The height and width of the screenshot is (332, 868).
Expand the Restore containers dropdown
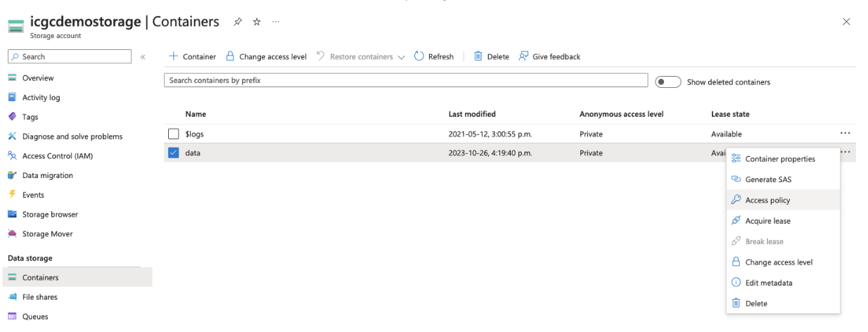point(401,57)
